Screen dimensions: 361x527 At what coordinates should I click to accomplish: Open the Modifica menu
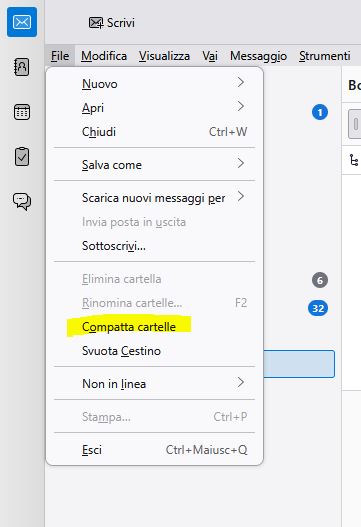pyautogui.click(x=104, y=56)
